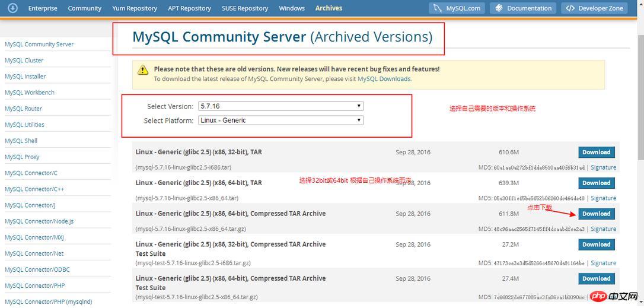Click the download arrow circle icon
Screen dimensions: 644x308
12,8
